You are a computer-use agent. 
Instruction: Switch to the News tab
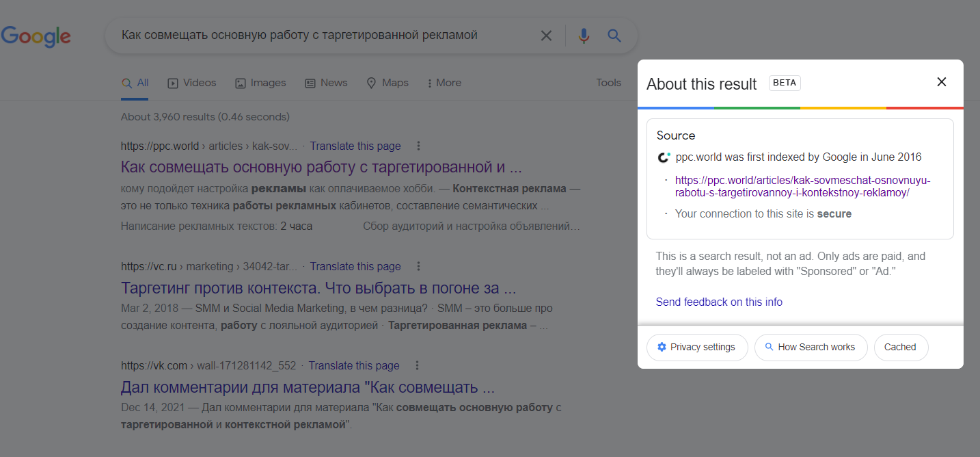pos(326,83)
